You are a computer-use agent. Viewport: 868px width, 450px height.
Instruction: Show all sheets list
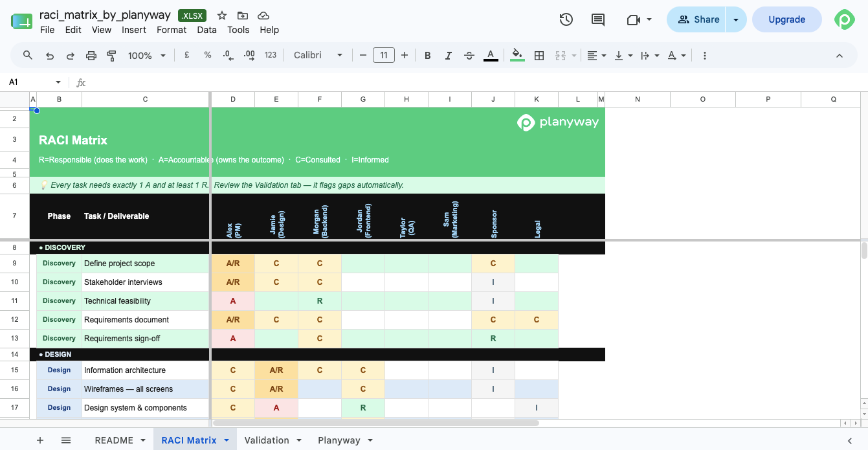pyautogui.click(x=66, y=440)
